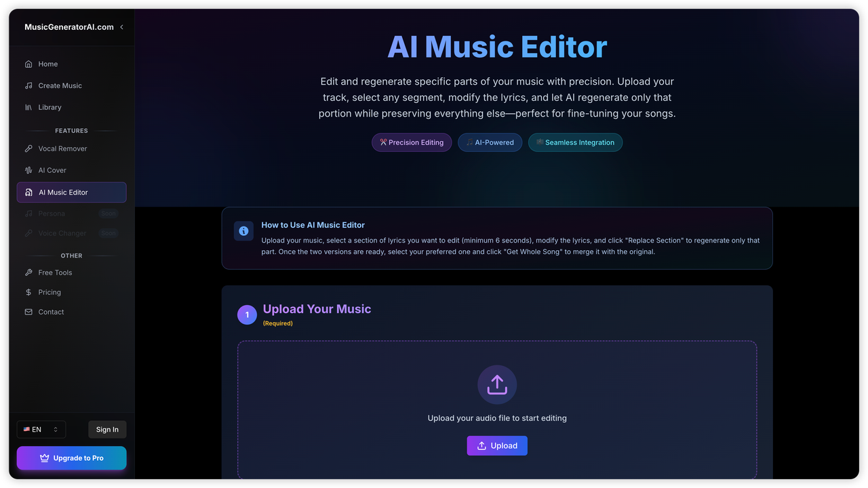
Task: Click the Create Music note icon
Action: click(28, 86)
